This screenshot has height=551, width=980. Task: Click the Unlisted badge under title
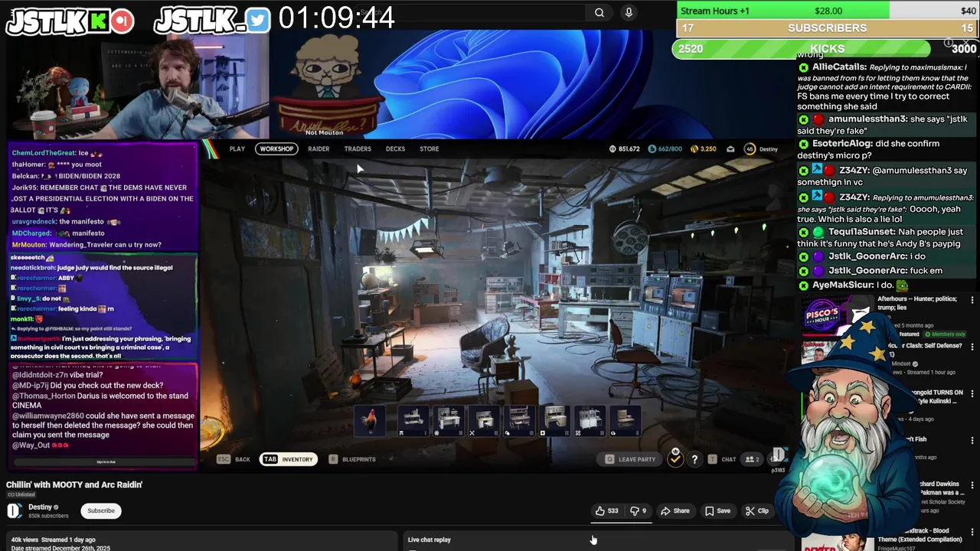pyautogui.click(x=21, y=494)
